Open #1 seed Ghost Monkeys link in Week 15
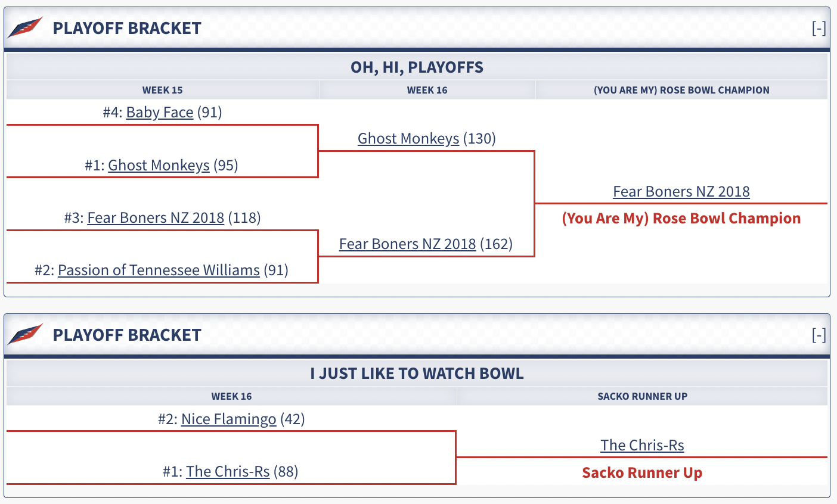Image resolution: width=837 pixels, height=504 pixels. 159,165
